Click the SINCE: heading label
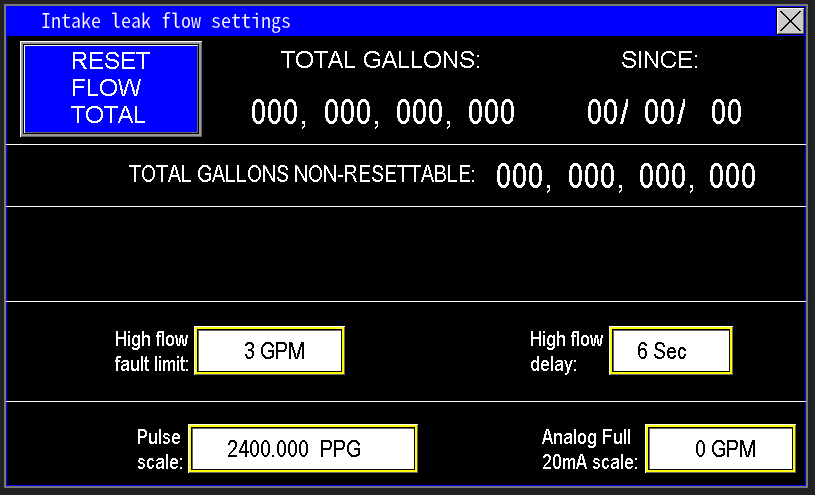Screen dimensions: 815x495 click(x=660, y=61)
